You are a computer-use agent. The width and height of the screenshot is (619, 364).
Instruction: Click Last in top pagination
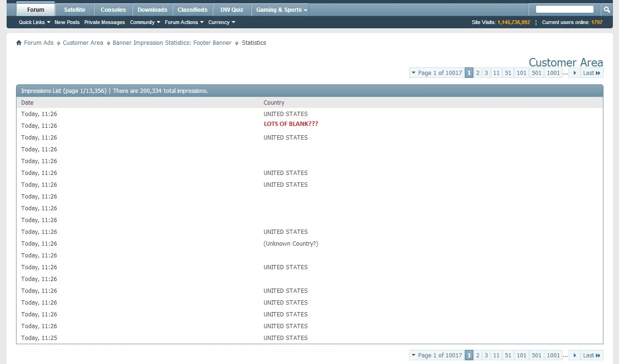coord(592,73)
